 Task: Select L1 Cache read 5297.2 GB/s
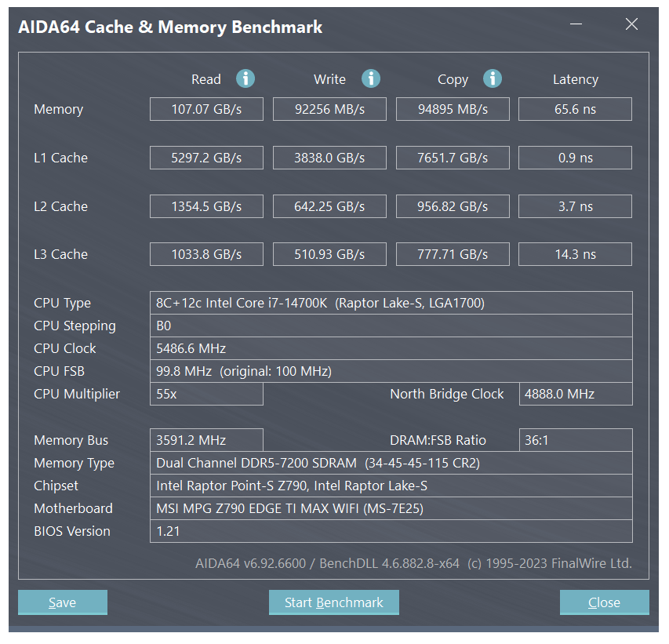click(x=206, y=158)
